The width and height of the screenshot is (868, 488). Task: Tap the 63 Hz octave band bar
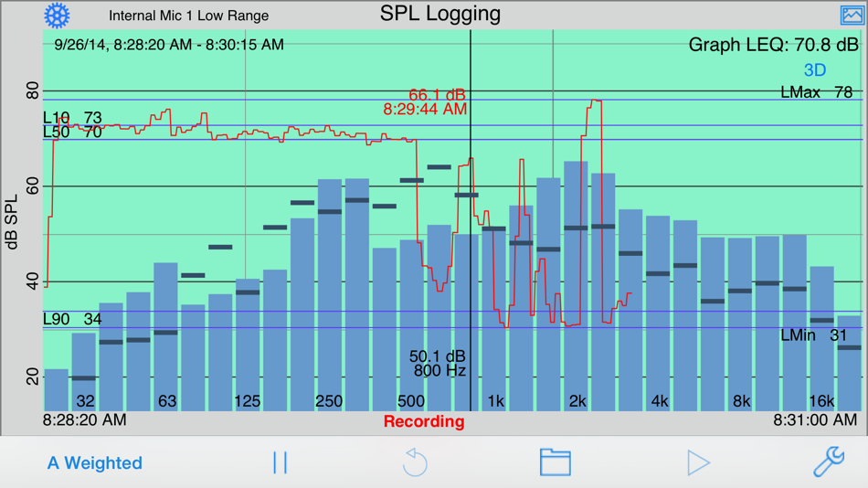coord(165,337)
